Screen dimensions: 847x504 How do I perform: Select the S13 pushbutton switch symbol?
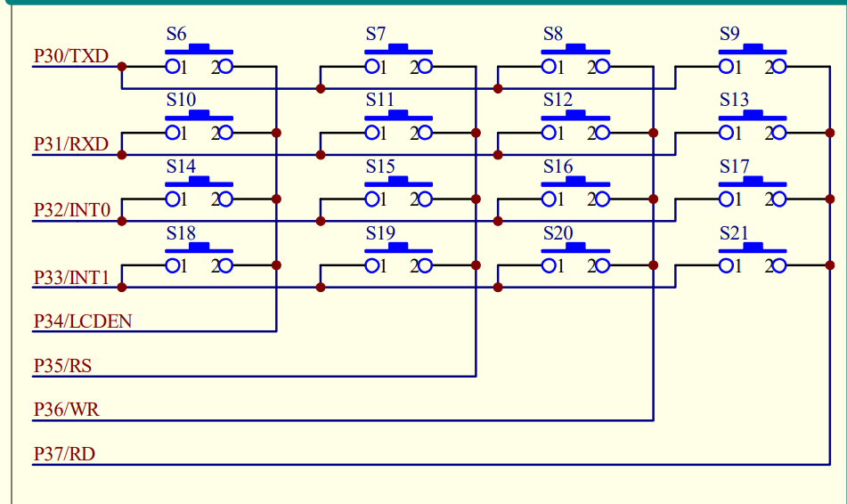753,125
